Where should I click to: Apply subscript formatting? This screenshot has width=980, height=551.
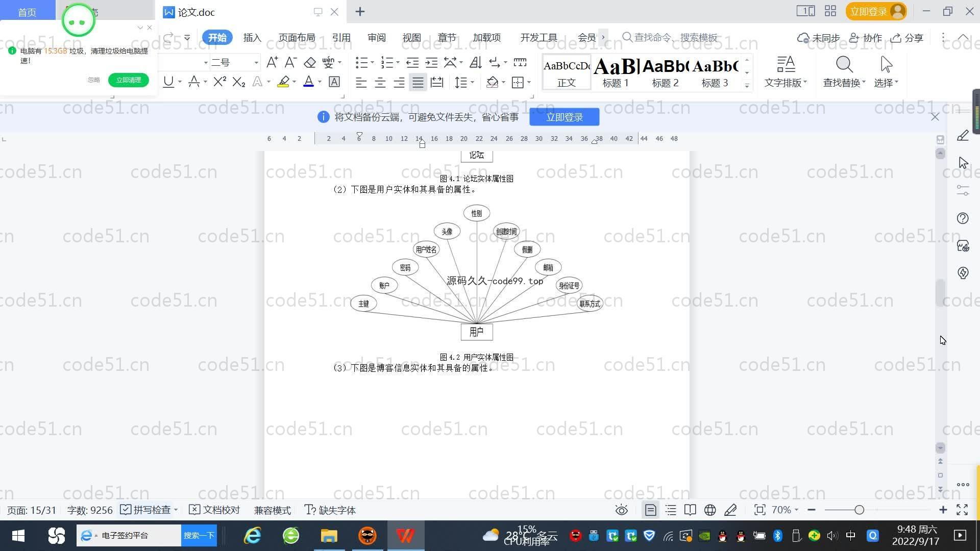(x=239, y=82)
